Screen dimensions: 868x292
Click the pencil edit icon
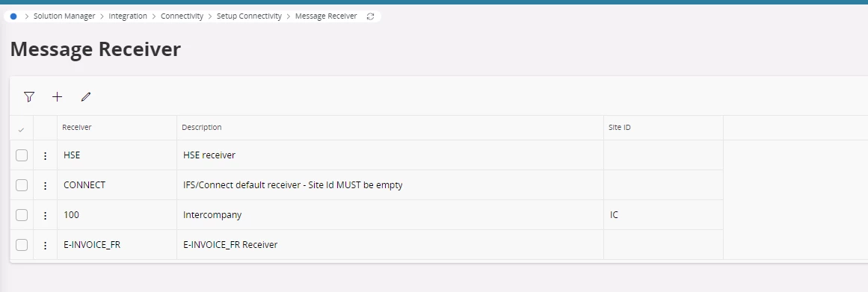coord(85,97)
